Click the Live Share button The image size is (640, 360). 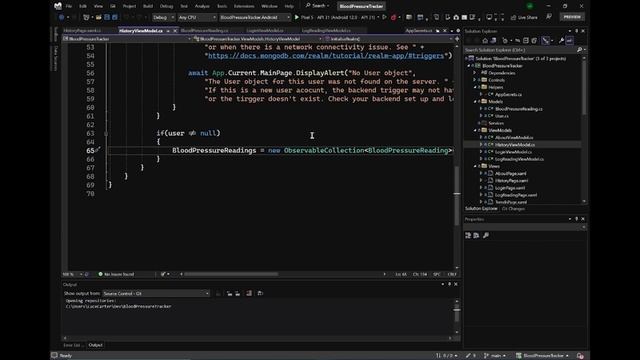tap(524, 17)
